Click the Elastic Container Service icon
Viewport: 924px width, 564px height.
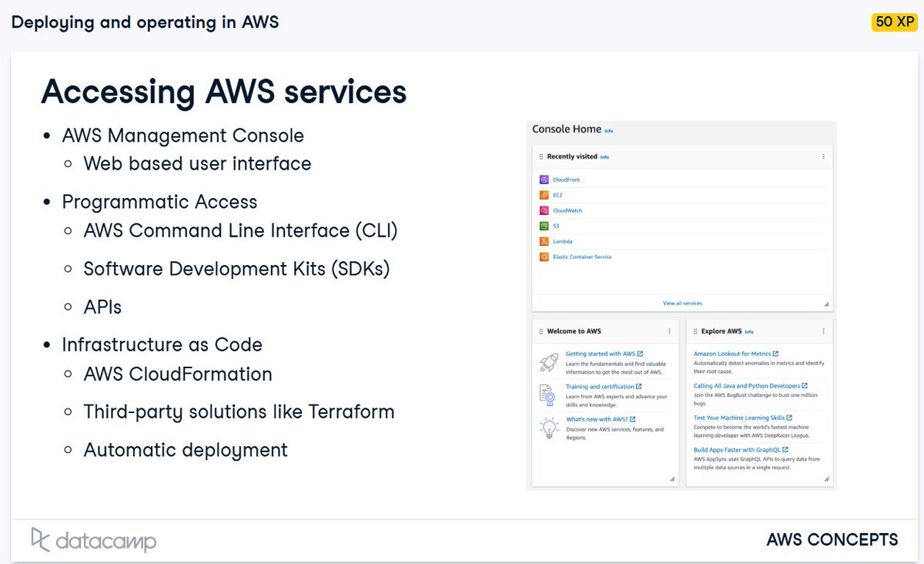point(544,257)
